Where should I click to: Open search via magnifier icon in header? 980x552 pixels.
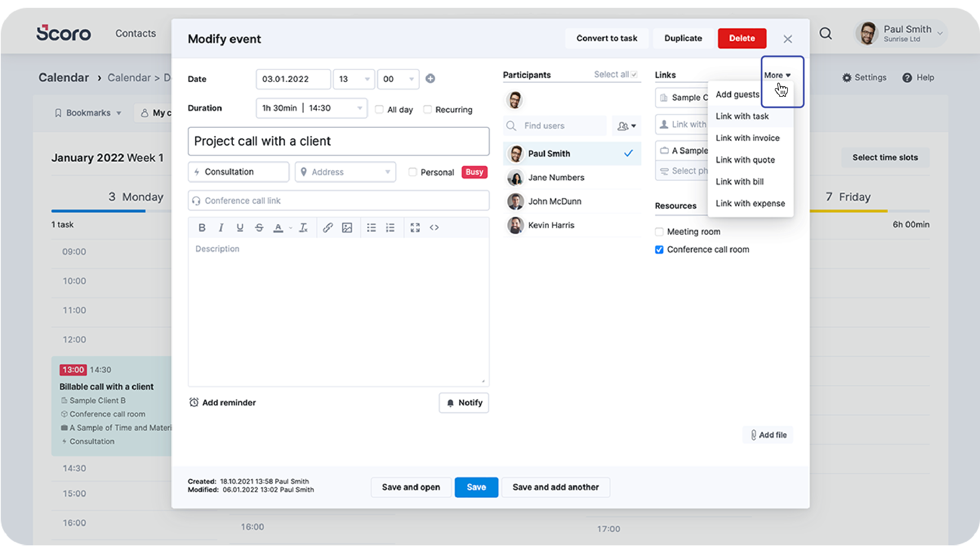(x=826, y=34)
